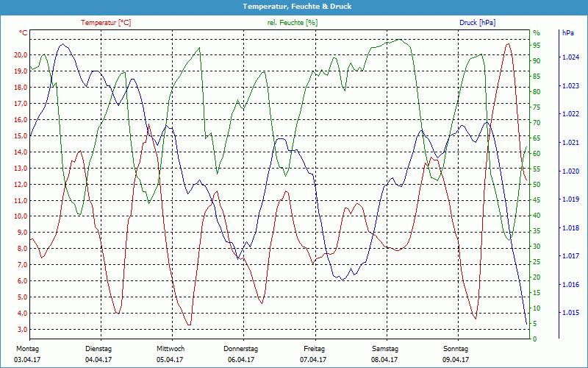Click the date "03.04.17"
This screenshot has width=588, height=368.
pyautogui.click(x=27, y=360)
